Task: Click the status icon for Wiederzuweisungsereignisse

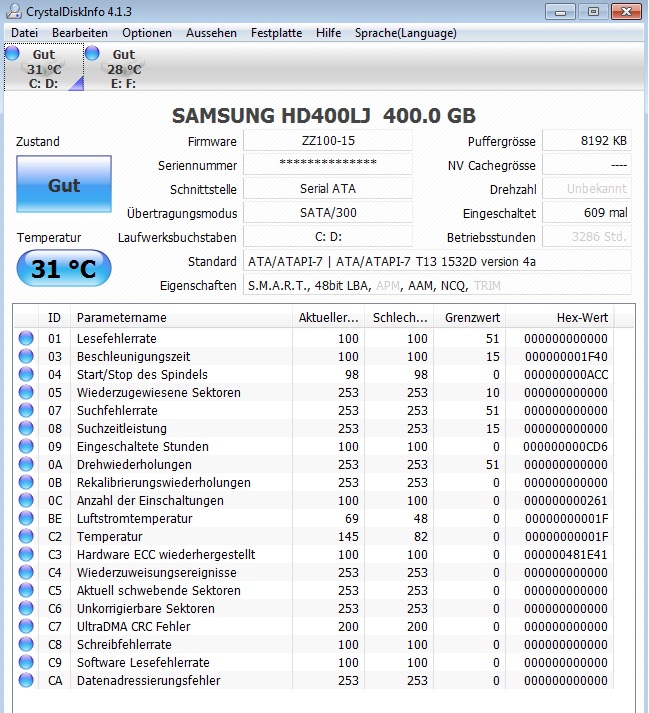Action: pos(26,572)
